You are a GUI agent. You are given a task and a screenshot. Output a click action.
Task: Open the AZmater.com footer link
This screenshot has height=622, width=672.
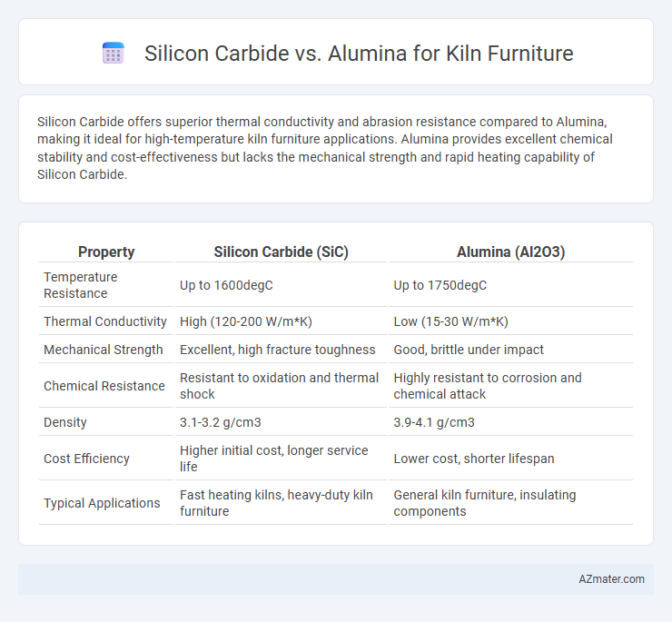pos(611,579)
